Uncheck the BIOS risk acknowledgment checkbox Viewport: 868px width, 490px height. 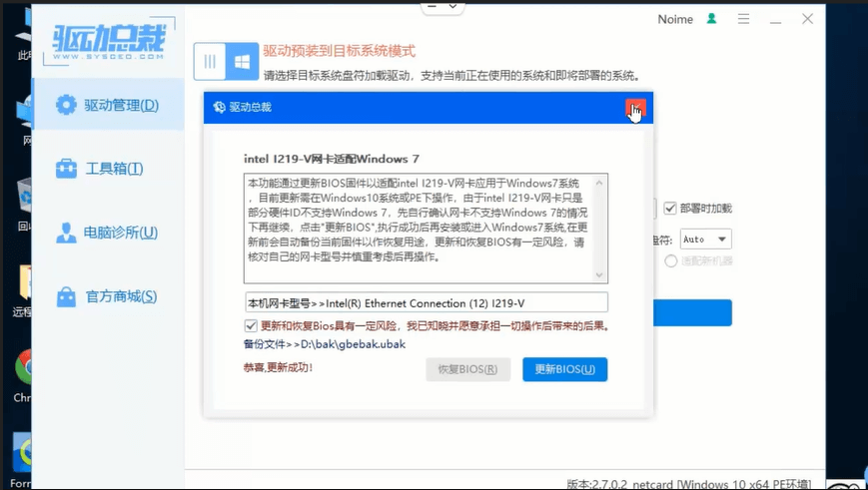pos(251,326)
